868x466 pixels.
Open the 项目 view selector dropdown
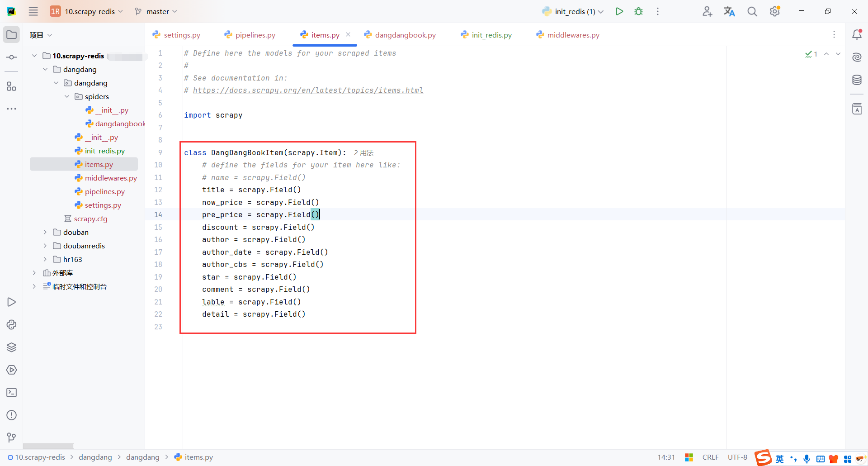click(x=41, y=35)
